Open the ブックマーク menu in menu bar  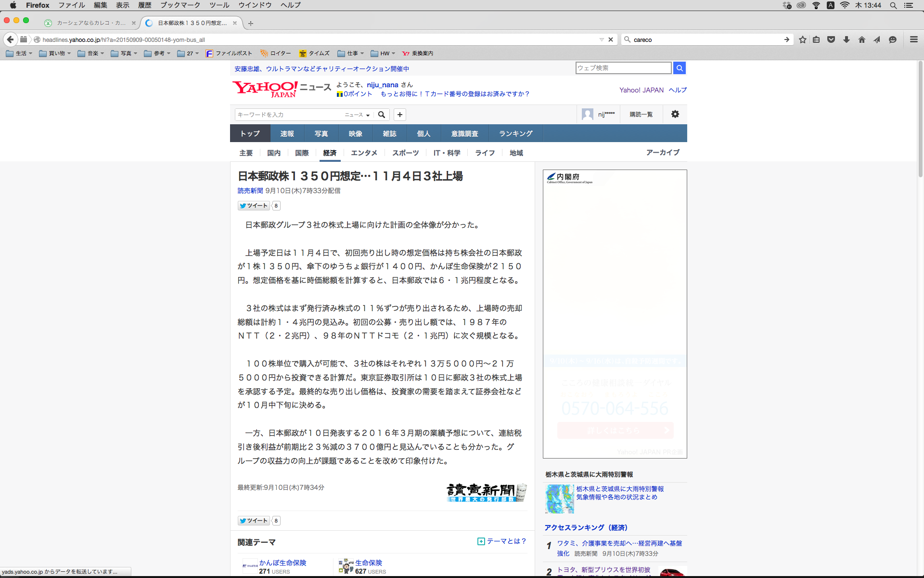(180, 5)
